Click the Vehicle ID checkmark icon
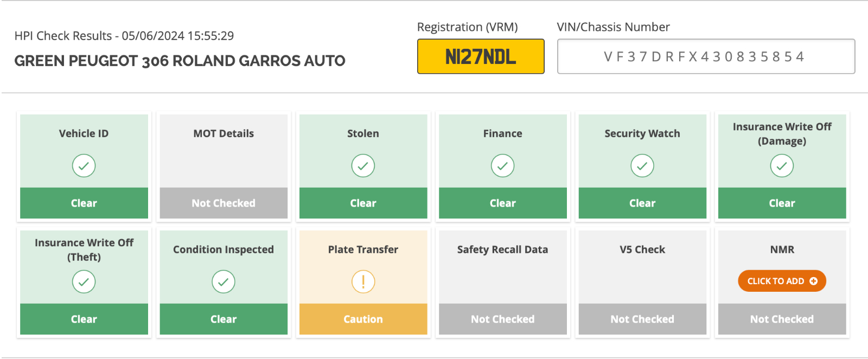 click(x=84, y=165)
